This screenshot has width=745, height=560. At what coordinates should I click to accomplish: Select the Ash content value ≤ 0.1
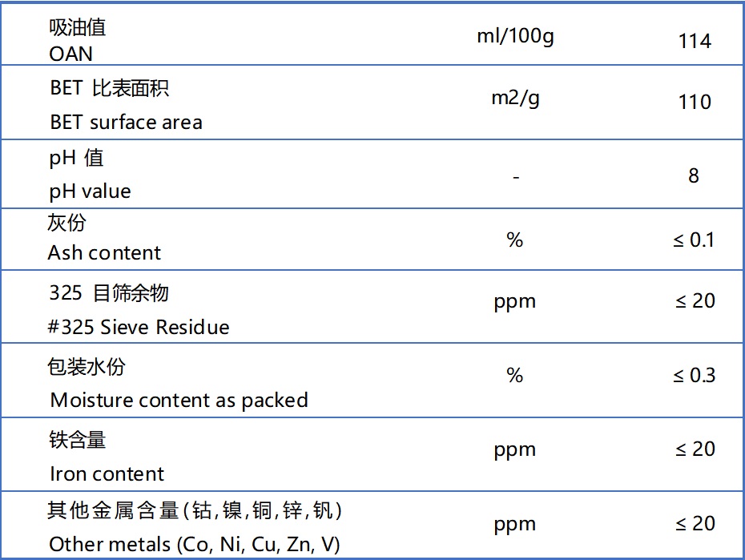[x=694, y=240]
